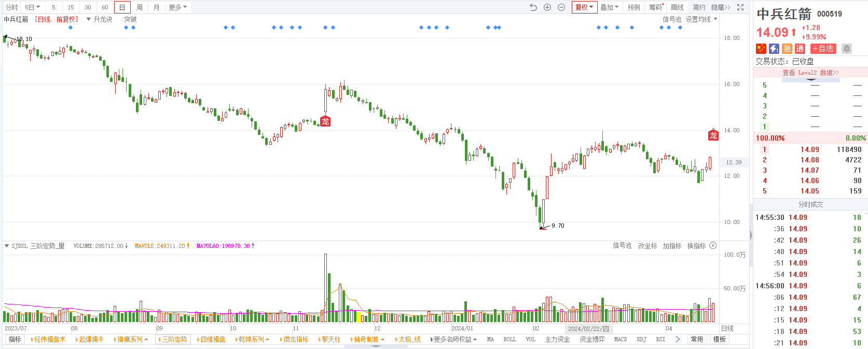
Task: Click the blue lightning badge icon
Action: pyautogui.click(x=774, y=49)
